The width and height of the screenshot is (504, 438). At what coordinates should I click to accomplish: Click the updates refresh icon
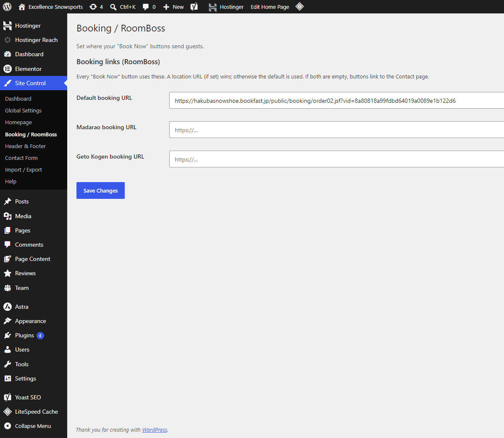93,7
